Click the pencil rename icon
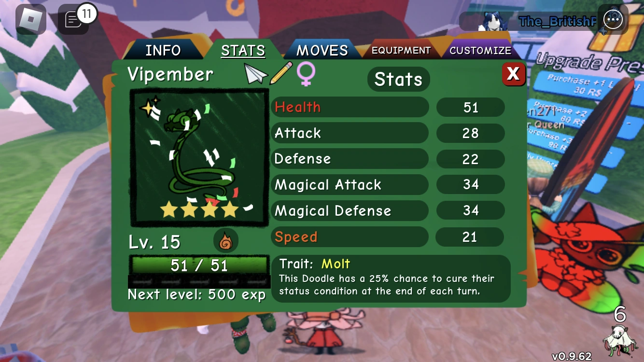Image resolution: width=644 pixels, height=362 pixels. [x=281, y=73]
